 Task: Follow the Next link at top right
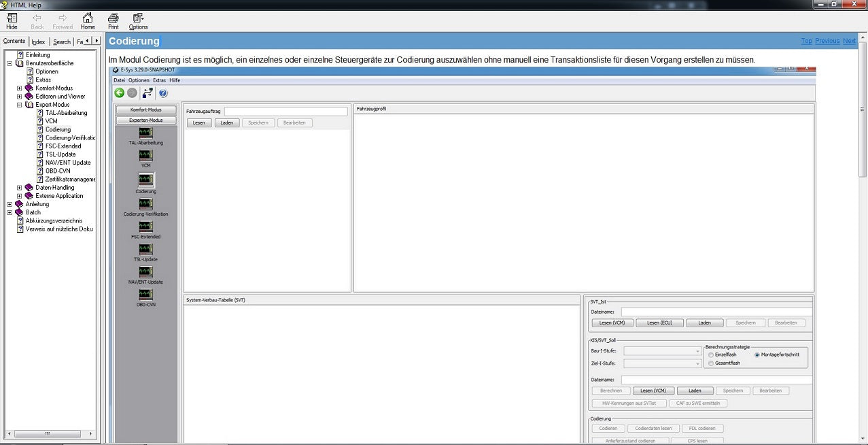[848, 41]
